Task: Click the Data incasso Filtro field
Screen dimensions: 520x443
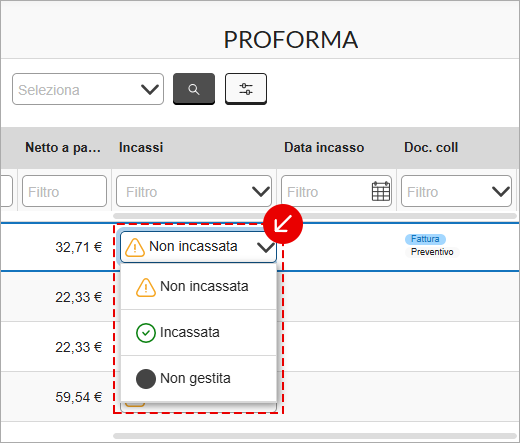Action: point(336,191)
